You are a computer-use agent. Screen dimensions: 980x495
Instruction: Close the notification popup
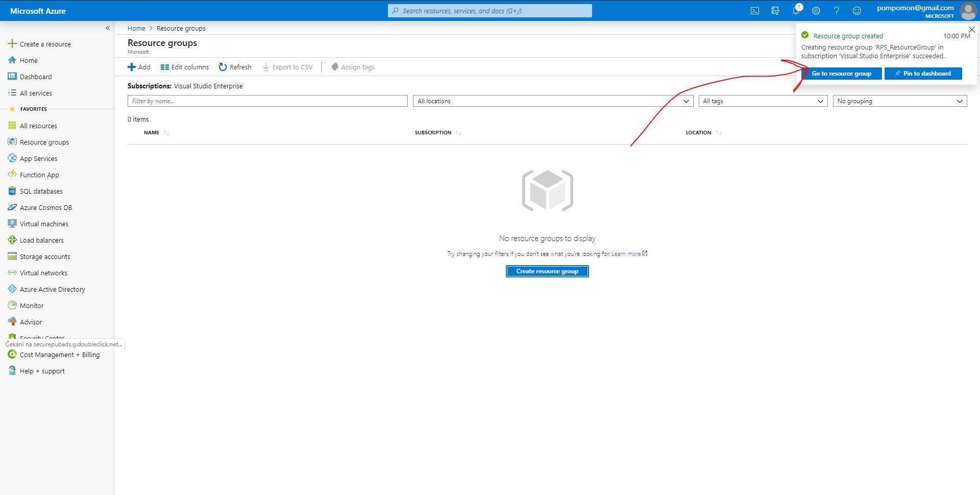(972, 30)
